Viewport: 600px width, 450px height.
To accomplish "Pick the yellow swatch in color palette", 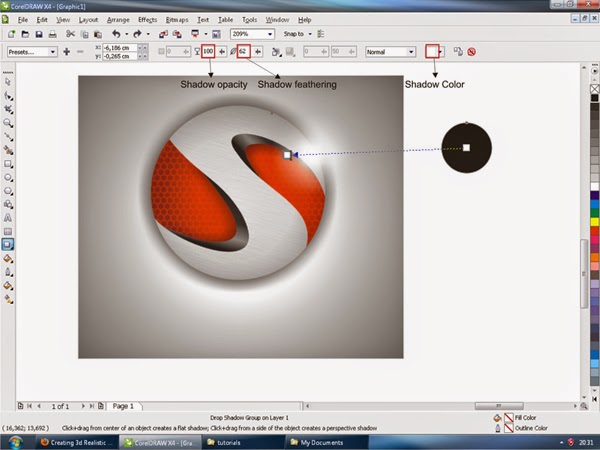I will [595, 222].
